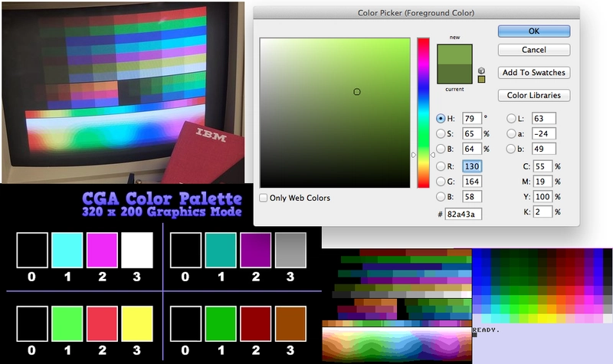Click the G field showing 164
This screenshot has height=364, width=613.
tap(472, 182)
